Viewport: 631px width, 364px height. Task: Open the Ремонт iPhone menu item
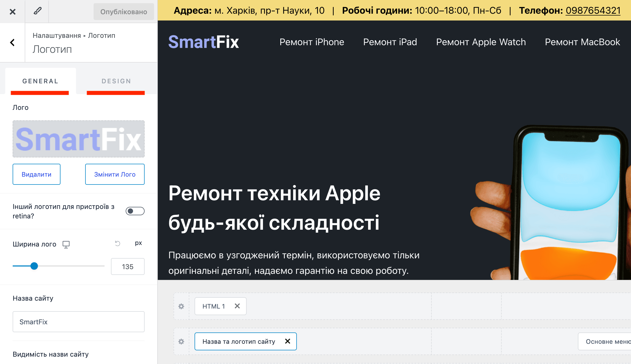[312, 42]
